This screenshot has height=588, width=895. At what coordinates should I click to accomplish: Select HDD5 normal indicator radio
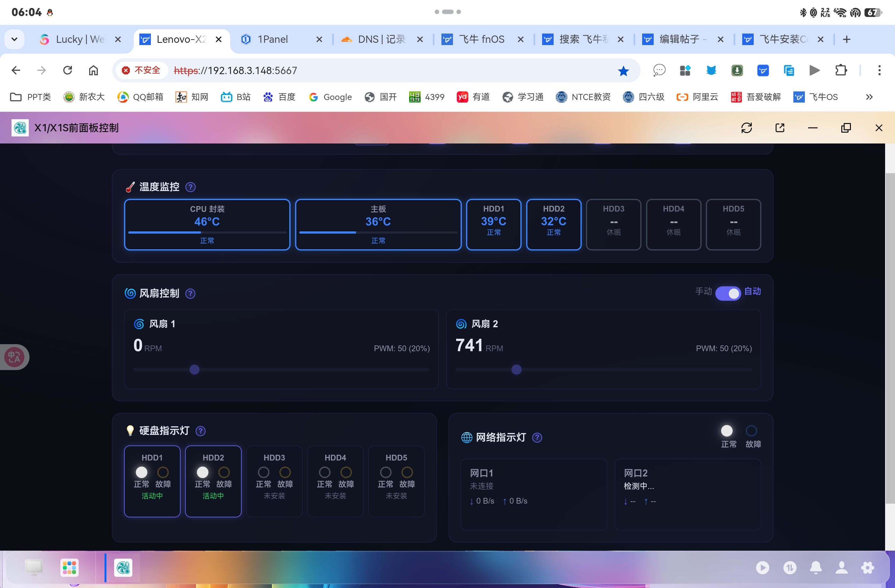[x=386, y=472]
